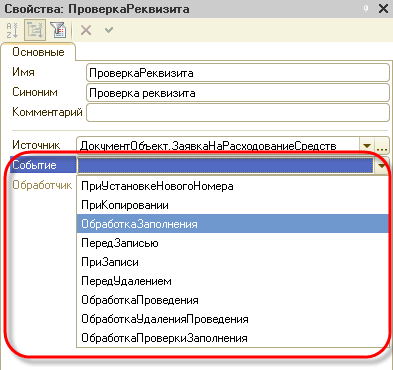
Task: Select the Синоним property label
Action: pos(35,92)
